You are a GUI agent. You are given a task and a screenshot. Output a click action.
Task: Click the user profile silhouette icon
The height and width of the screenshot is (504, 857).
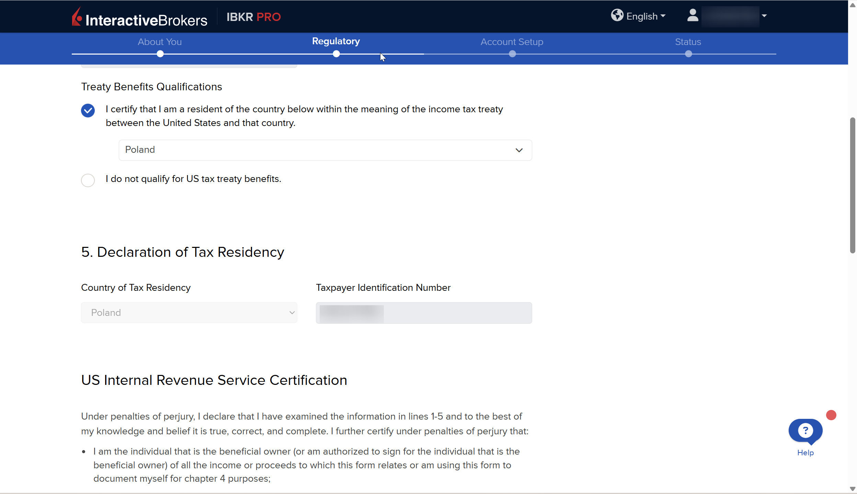(x=693, y=15)
